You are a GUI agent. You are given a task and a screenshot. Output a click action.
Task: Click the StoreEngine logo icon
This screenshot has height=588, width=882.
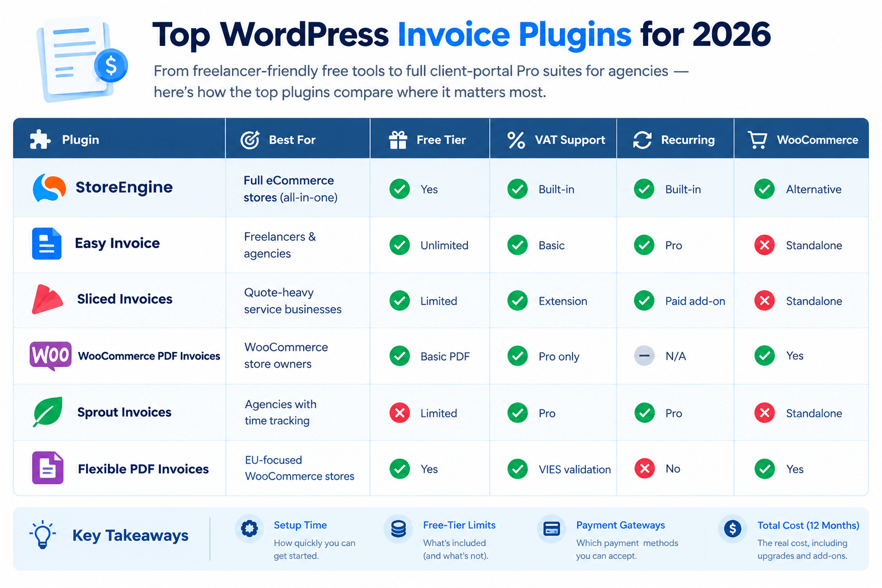click(49, 188)
